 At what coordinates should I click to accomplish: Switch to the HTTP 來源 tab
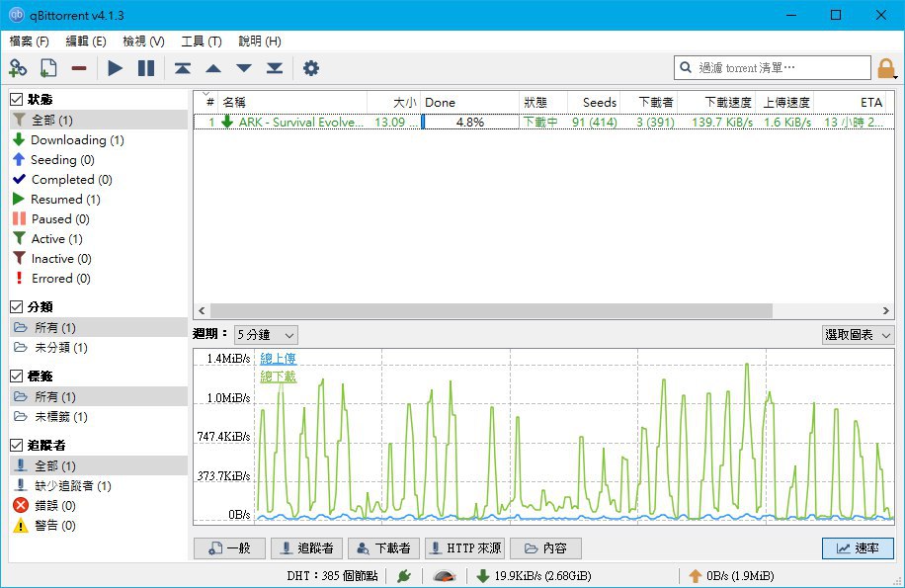click(465, 548)
